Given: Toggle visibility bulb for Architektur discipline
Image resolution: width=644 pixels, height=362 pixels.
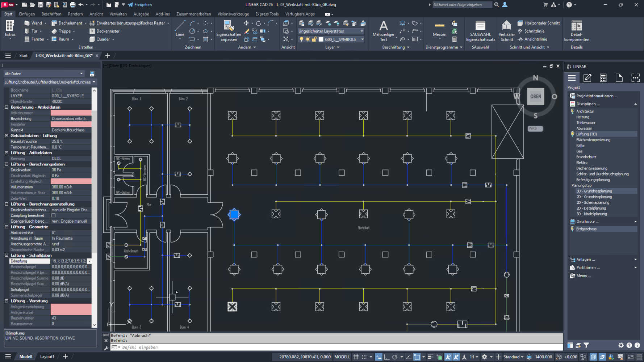Looking at the screenshot, I should click(x=573, y=111).
